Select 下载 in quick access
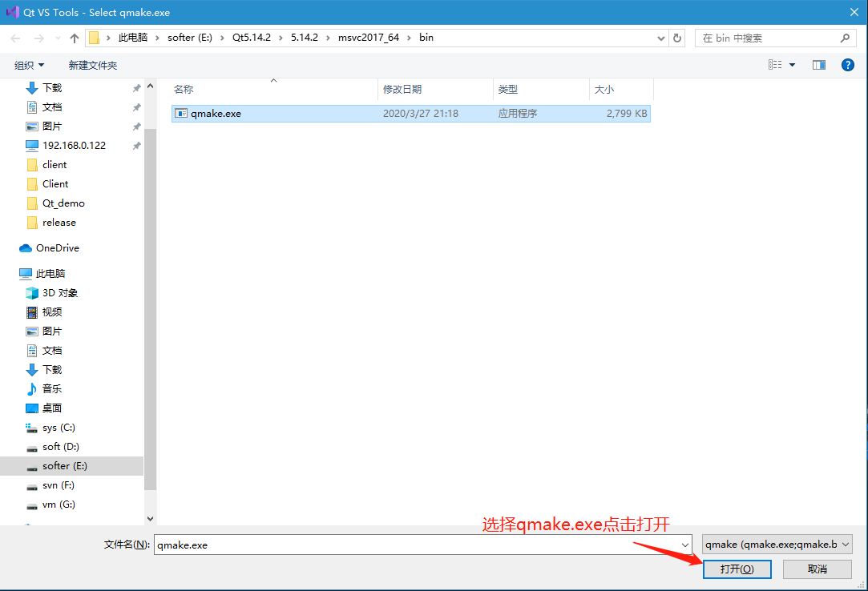868x591 pixels. (x=52, y=88)
